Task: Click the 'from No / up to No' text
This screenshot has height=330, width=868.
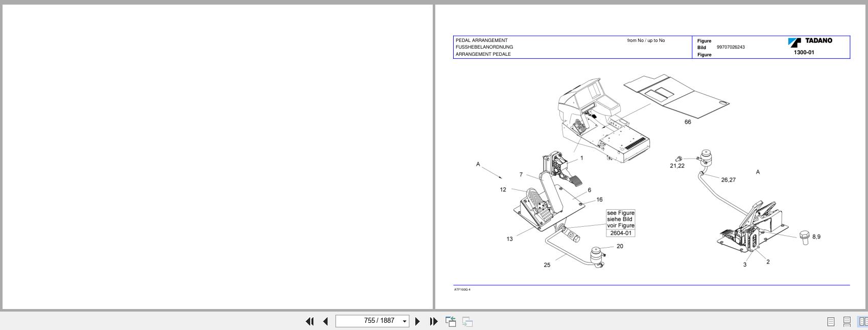Action: tap(646, 40)
